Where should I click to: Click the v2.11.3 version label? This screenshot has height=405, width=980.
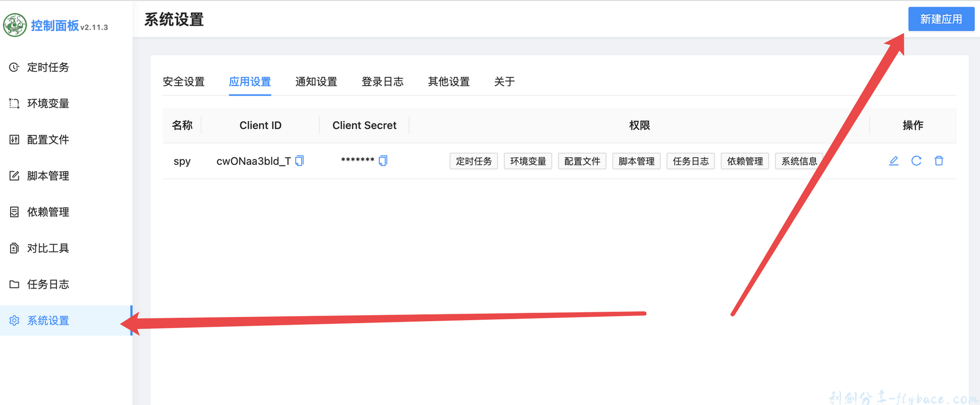[94, 28]
